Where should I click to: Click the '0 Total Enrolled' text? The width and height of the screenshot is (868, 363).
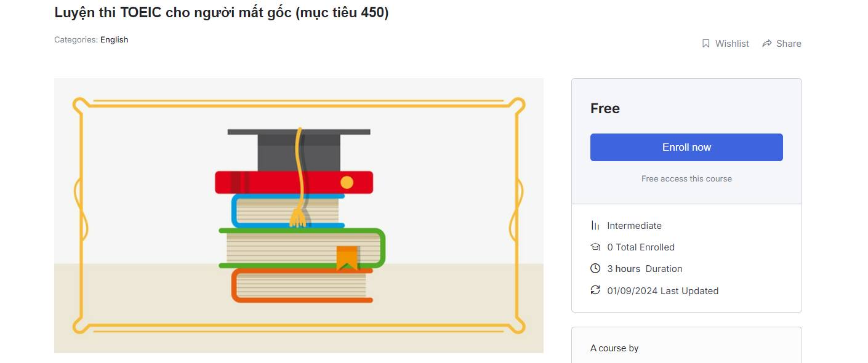(x=641, y=247)
